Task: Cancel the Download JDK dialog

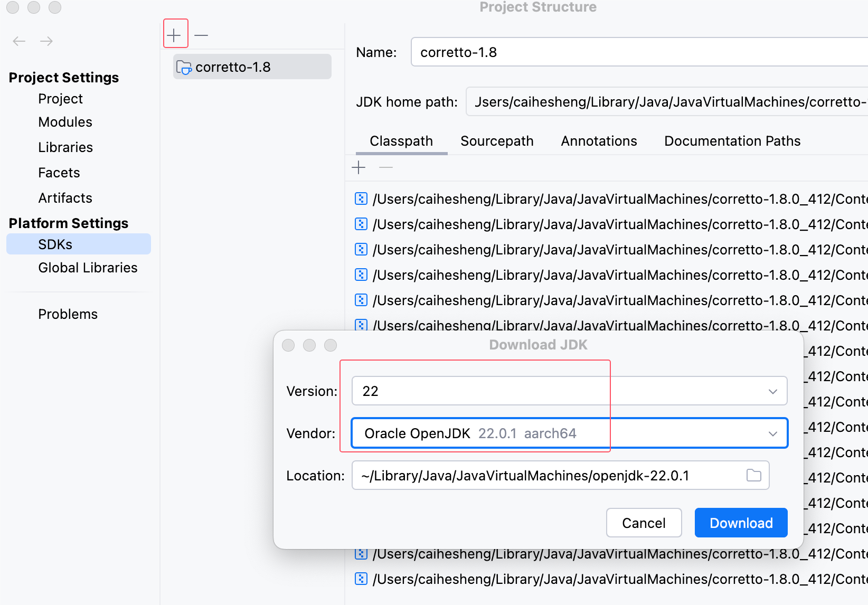Action: 643,523
